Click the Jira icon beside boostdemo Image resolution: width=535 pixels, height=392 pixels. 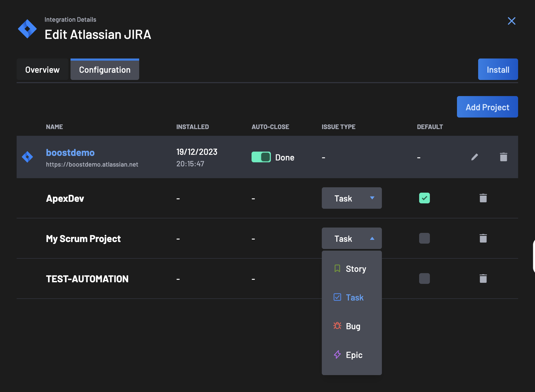tap(27, 157)
